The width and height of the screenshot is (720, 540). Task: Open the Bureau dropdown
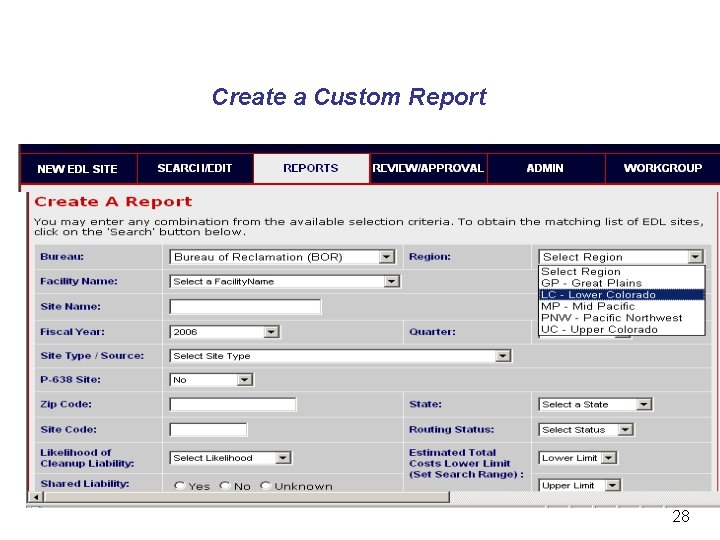(x=282, y=257)
